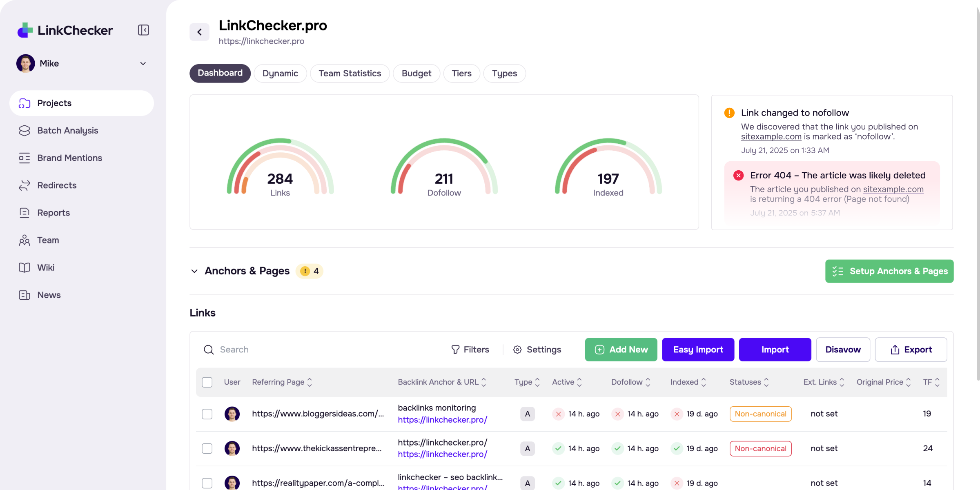The image size is (980, 490).
Task: Click red Active cross in bloggersideas row
Action: 558,414
